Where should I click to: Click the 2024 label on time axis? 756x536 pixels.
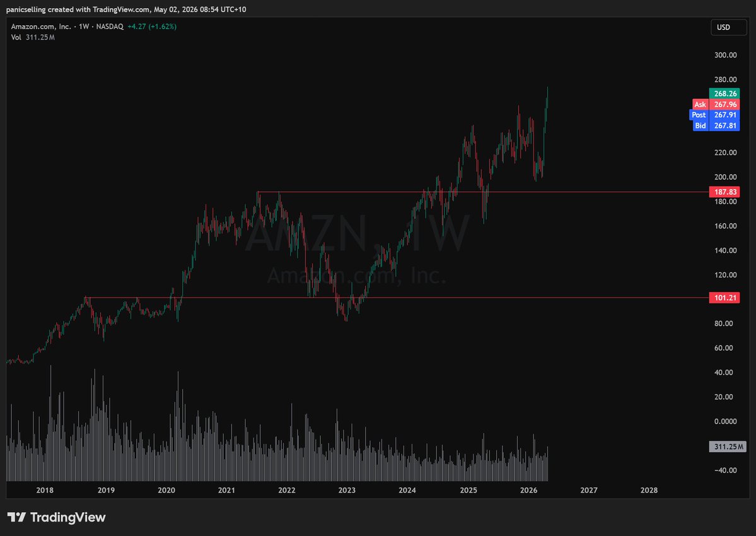[x=407, y=490]
